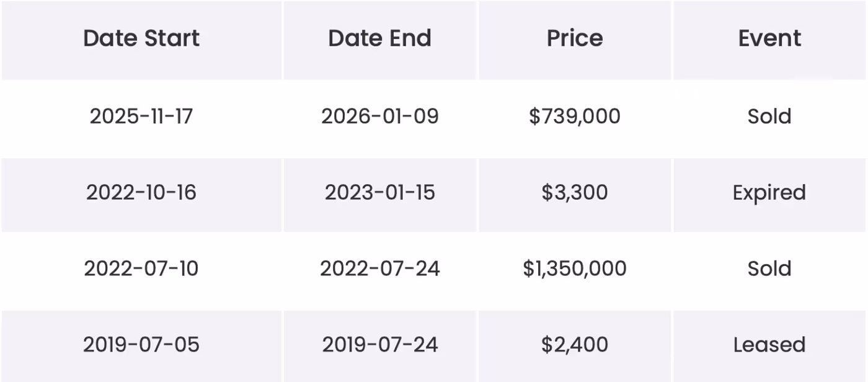Click the 2025-11-17 start date cell

(x=141, y=116)
